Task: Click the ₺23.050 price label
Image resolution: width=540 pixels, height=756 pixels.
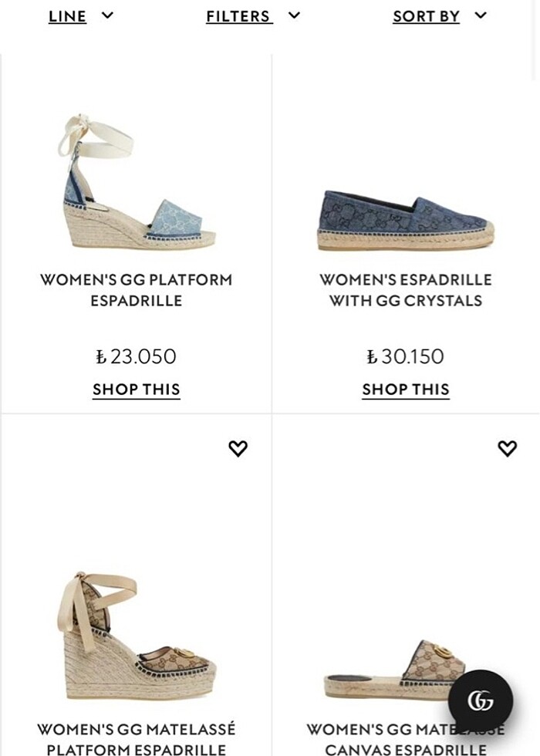Action: click(136, 356)
